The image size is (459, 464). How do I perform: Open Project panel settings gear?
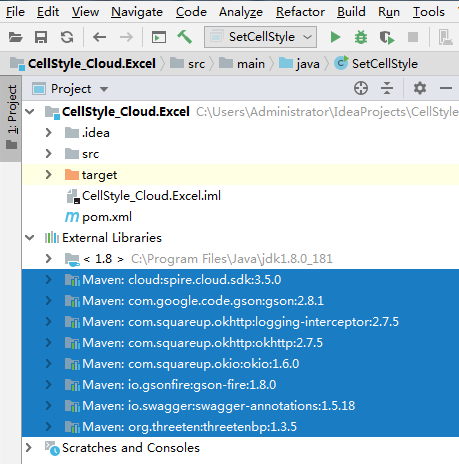tap(420, 88)
